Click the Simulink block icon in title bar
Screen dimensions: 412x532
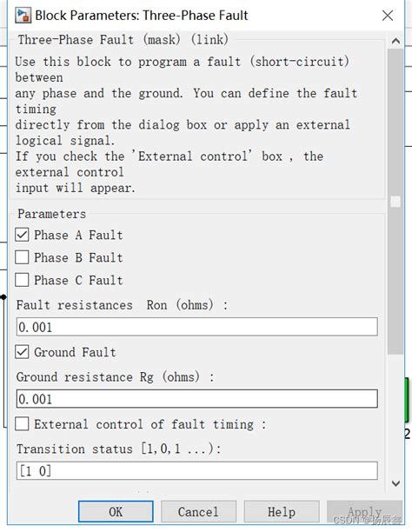click(23, 16)
